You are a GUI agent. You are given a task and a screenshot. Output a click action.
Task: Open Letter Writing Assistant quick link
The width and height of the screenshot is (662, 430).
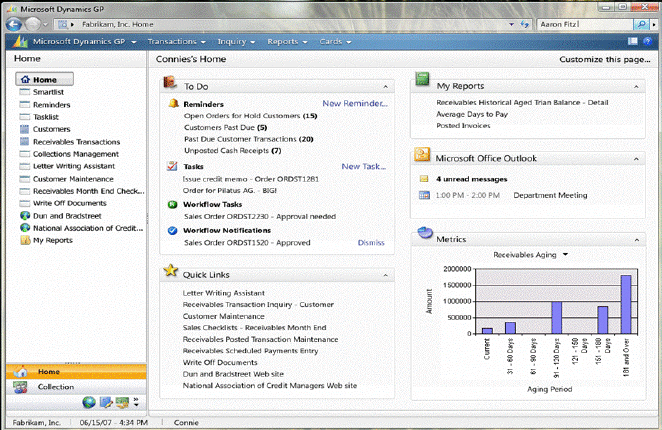point(223,293)
